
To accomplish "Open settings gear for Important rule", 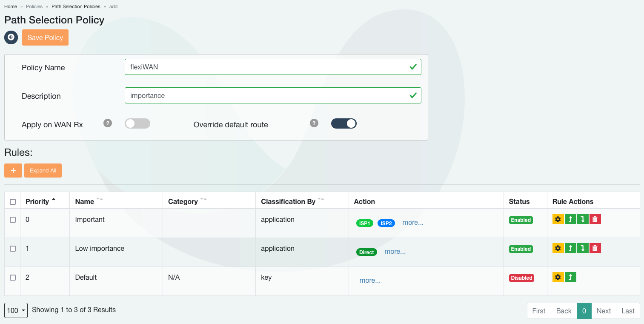I will pos(558,219).
